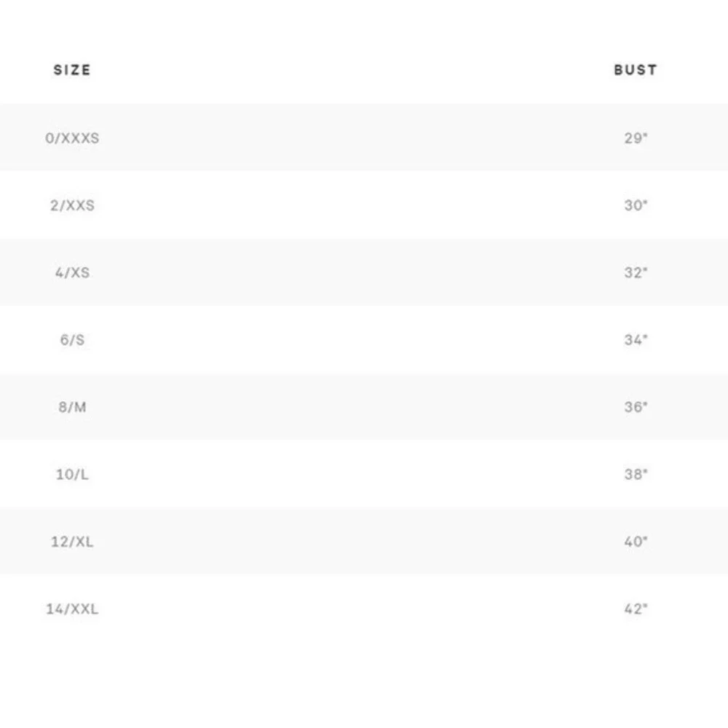Click the 42" bust measurement

coord(636,609)
